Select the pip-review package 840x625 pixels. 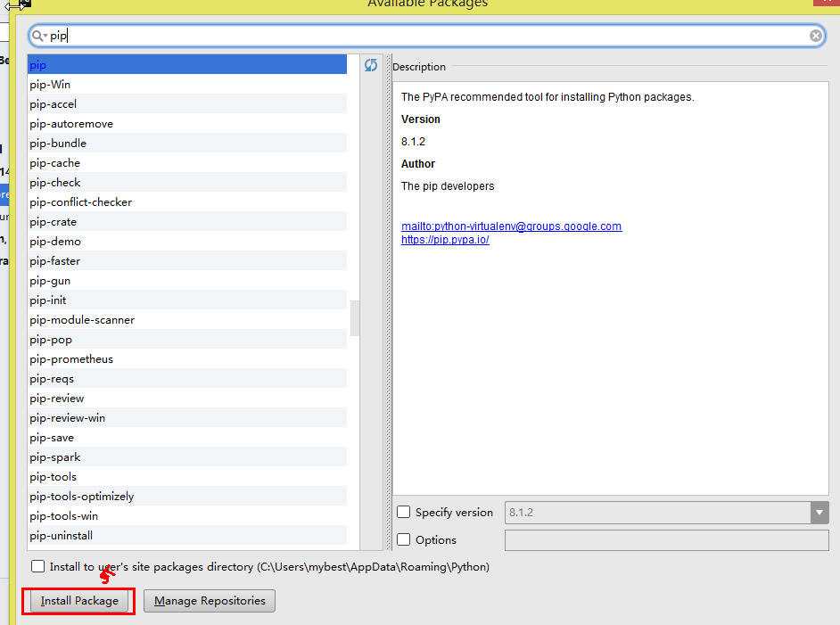pos(187,399)
